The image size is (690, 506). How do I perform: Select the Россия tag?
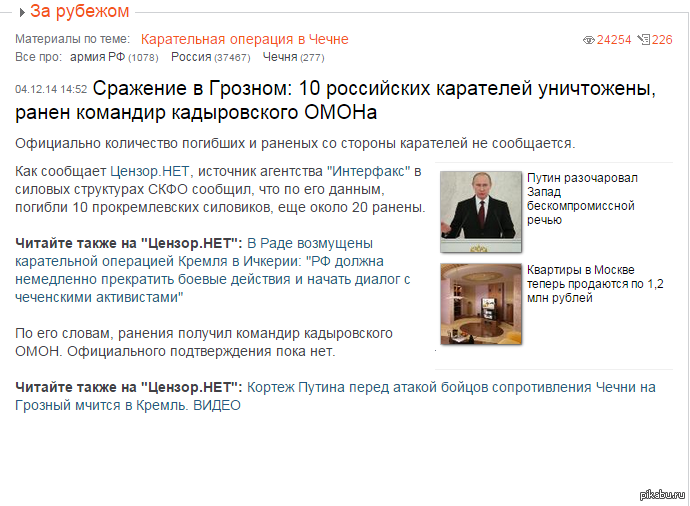click(x=191, y=57)
